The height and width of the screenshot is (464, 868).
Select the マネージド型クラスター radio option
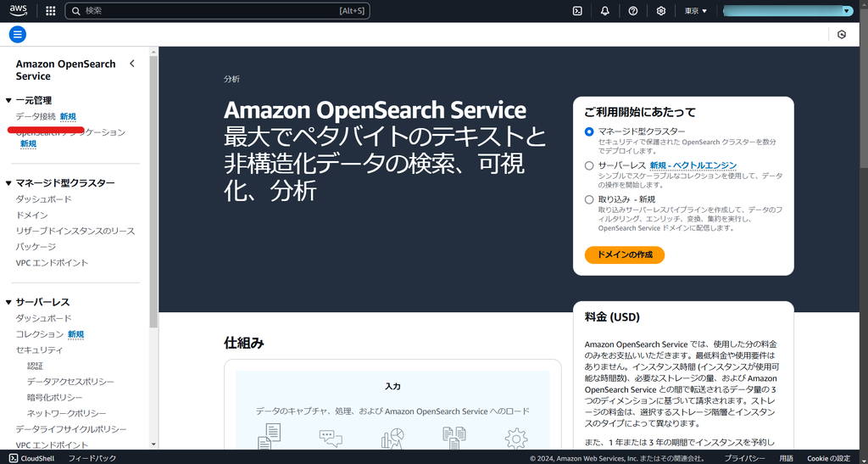tap(589, 131)
